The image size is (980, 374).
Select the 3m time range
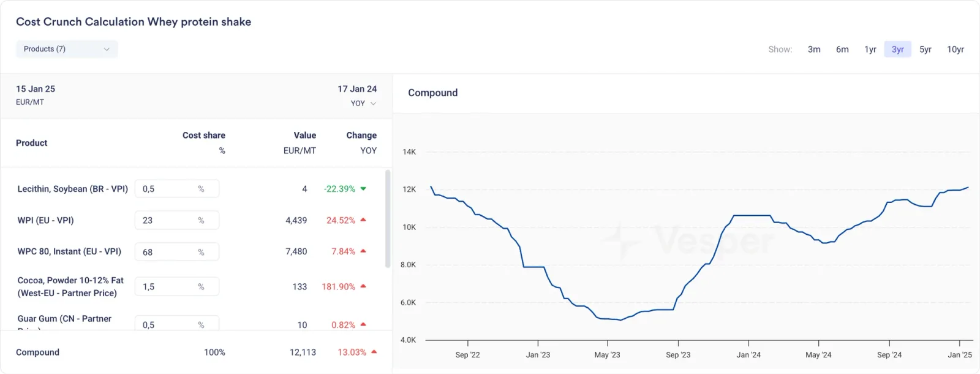click(814, 50)
